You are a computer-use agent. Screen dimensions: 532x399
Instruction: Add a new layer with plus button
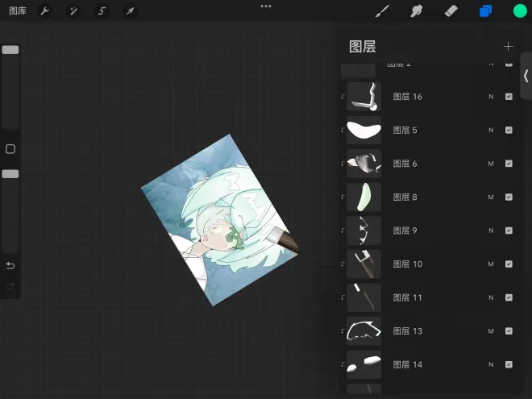pos(508,47)
